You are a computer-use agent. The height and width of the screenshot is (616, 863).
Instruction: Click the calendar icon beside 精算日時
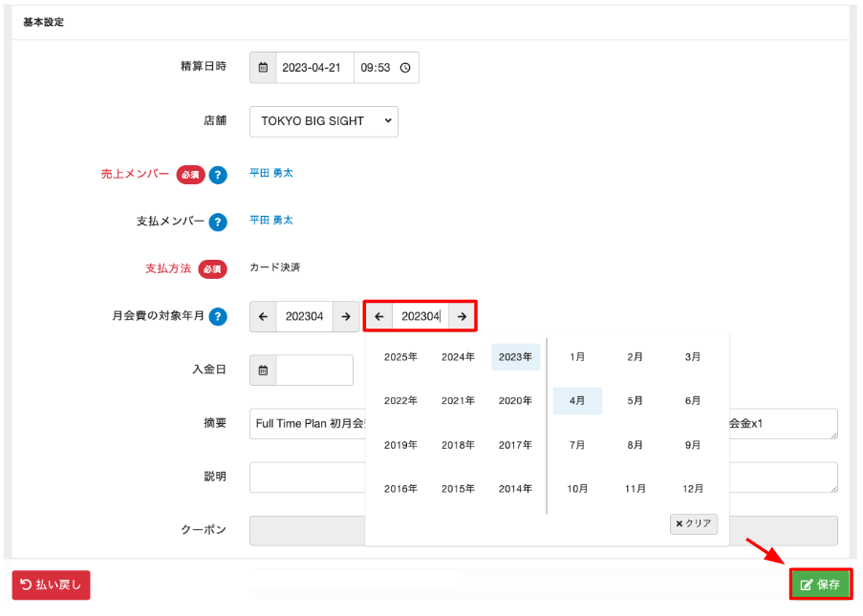[x=263, y=68]
